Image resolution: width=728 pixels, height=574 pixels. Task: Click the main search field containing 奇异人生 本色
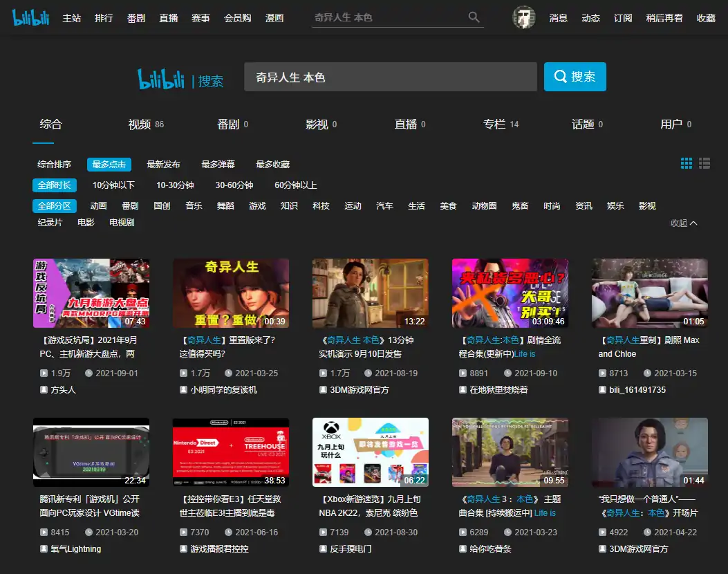point(391,77)
